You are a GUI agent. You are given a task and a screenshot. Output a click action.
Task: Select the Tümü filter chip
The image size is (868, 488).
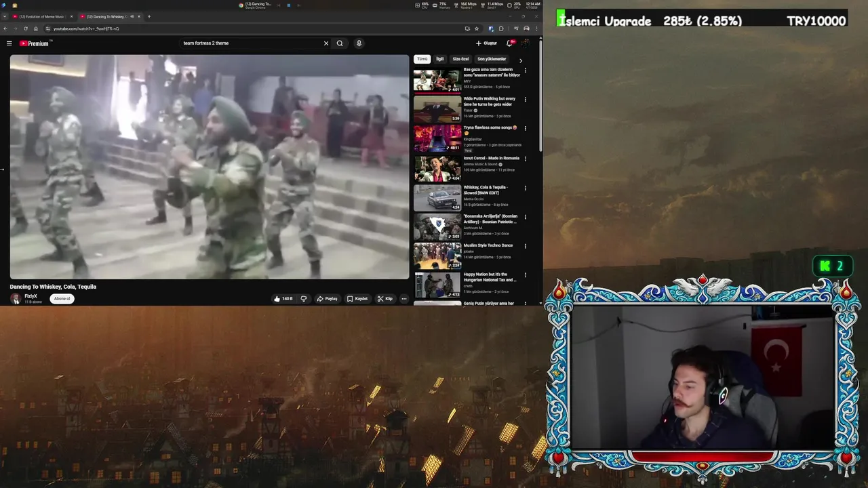[x=422, y=59]
